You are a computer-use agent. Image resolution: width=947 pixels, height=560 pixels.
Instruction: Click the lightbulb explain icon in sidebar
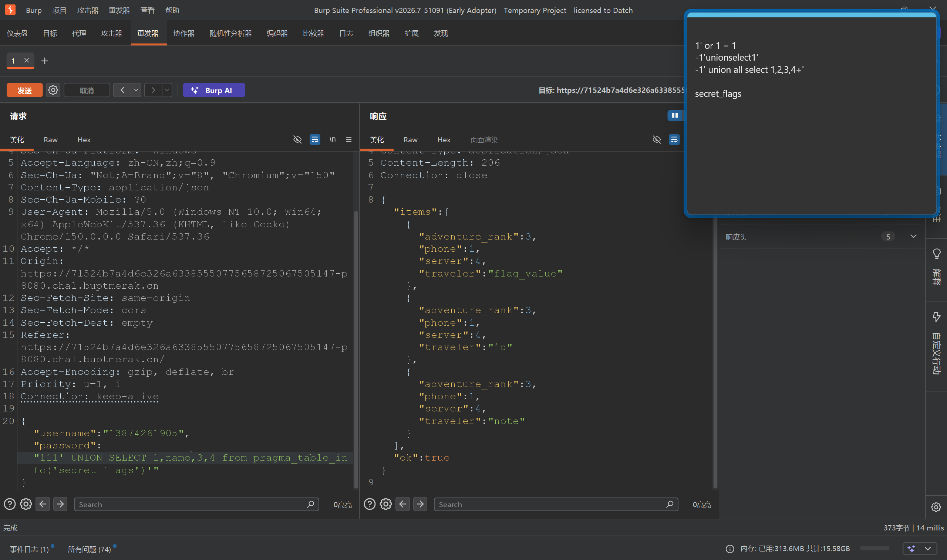936,254
